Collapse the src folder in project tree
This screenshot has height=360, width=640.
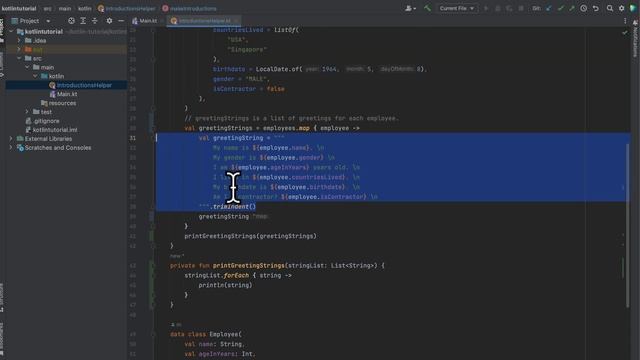[19, 58]
